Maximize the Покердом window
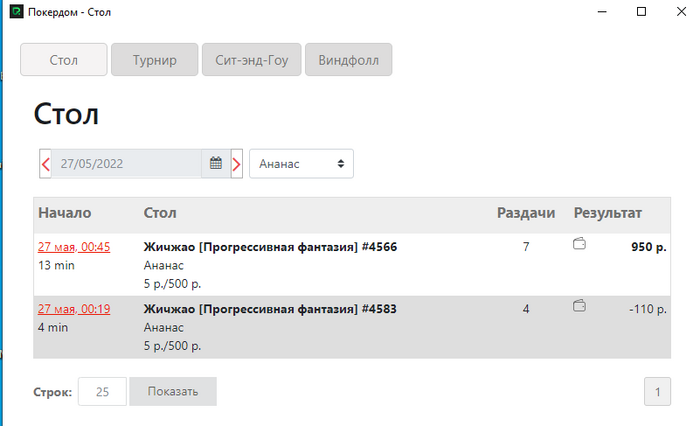 641,12
